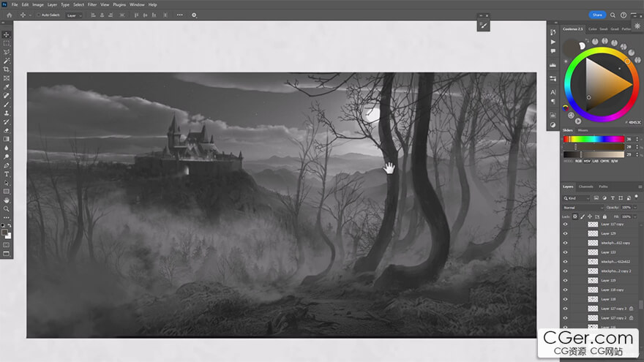Viewport: 644px width, 362px height.
Task: Select the Rectangular Marquee tool
Action: [x=6, y=43]
